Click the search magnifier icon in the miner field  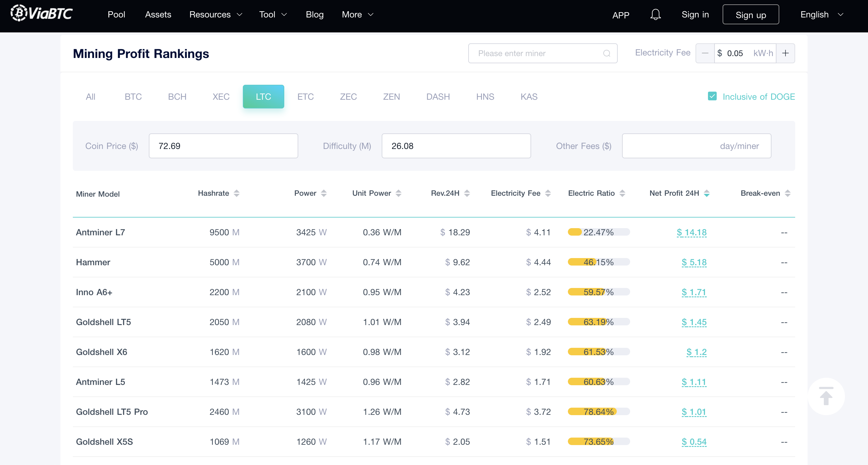606,53
